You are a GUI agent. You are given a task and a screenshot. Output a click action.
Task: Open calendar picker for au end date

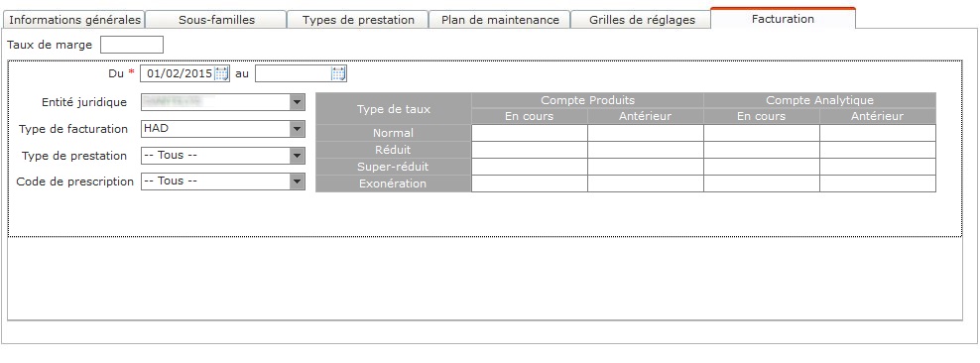pyautogui.click(x=338, y=73)
